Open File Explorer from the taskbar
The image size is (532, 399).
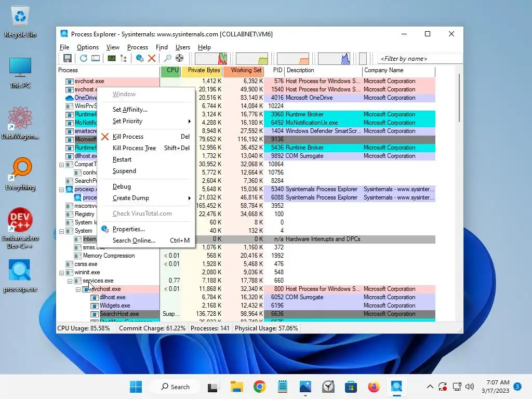(x=237, y=387)
